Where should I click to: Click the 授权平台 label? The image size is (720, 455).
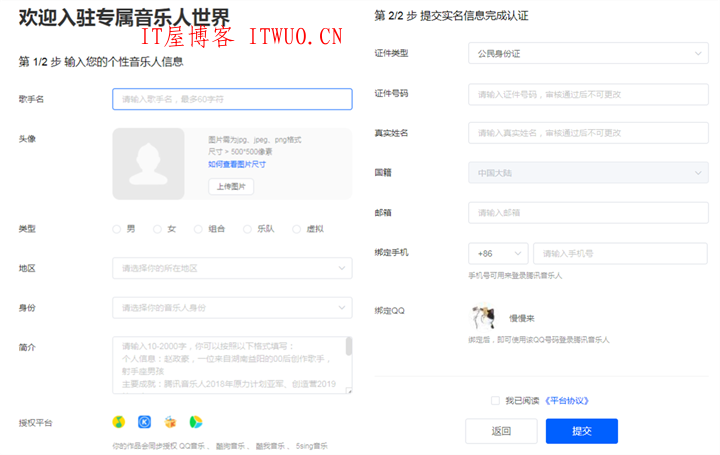(35, 423)
